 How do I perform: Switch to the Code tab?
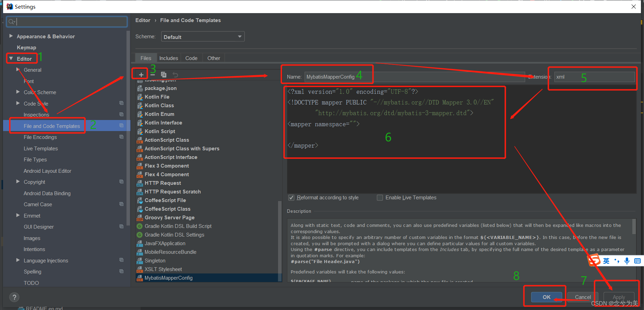tap(191, 58)
